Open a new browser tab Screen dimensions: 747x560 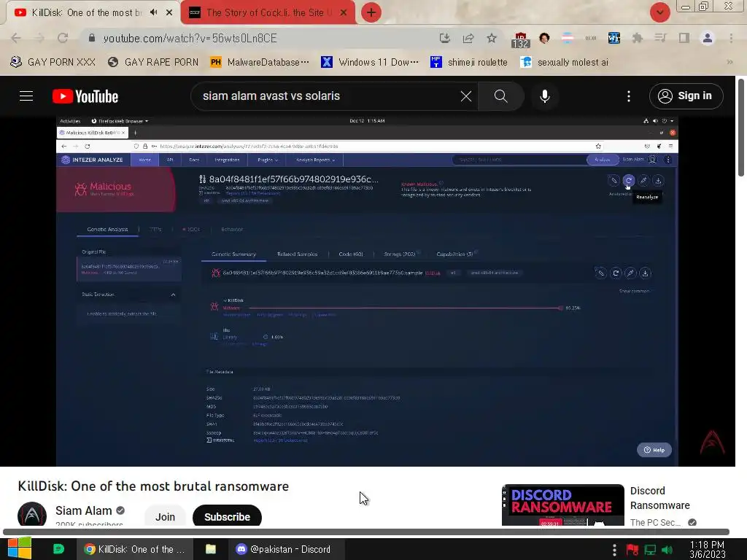[371, 12]
